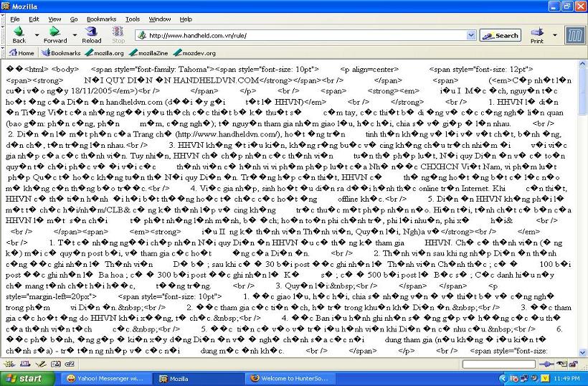Reload the current page

pos(92,35)
